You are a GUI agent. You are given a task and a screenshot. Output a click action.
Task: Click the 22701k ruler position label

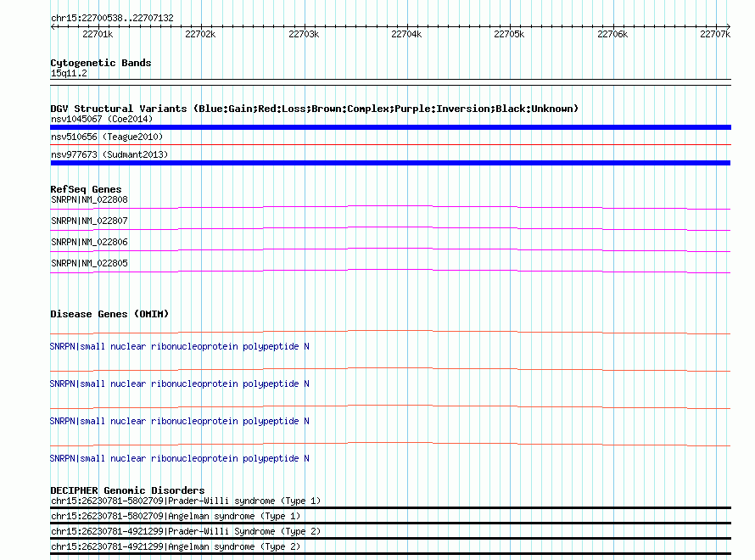(x=98, y=34)
